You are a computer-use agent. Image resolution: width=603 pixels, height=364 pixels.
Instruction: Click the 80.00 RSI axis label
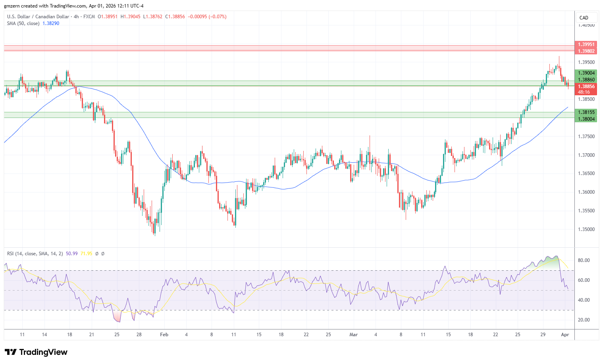pos(584,260)
